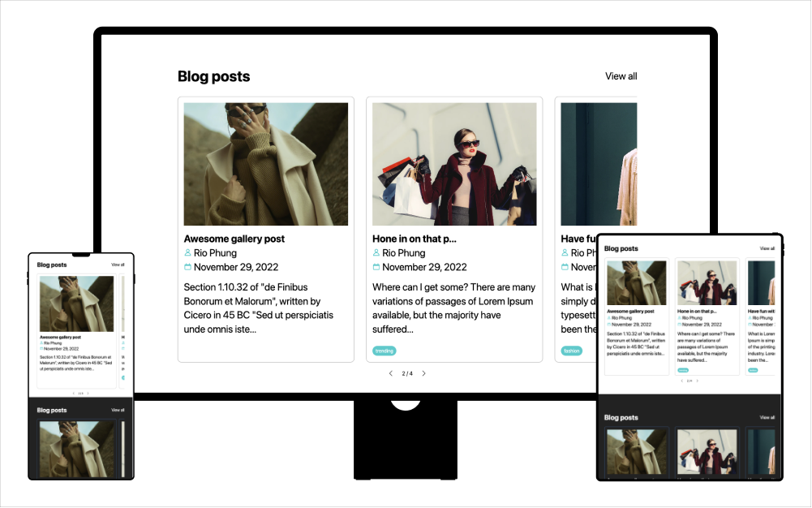Tap View all on the phone mockup
812x508 pixels.
click(x=118, y=265)
